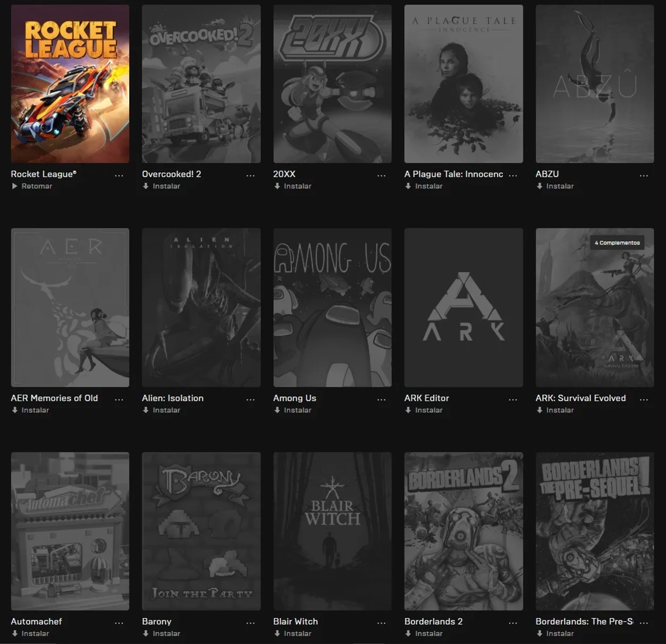Click the '20XX' title text
The height and width of the screenshot is (644, 666).
point(284,174)
